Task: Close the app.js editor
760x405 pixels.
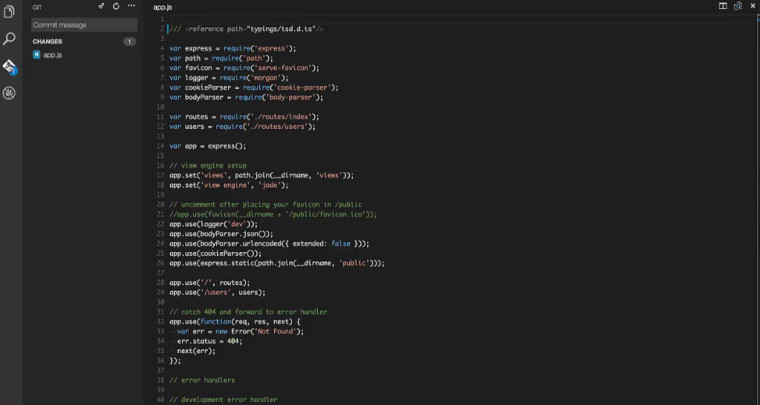Action: pyautogui.click(x=753, y=6)
